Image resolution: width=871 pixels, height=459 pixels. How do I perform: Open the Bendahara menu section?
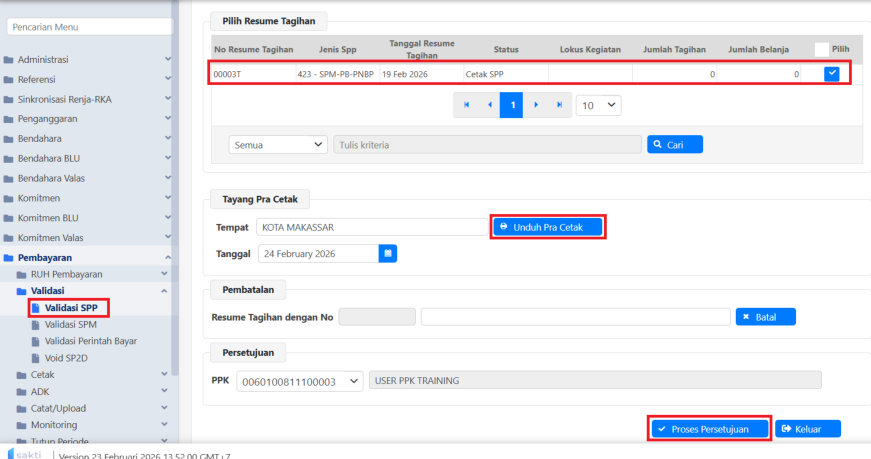88,139
